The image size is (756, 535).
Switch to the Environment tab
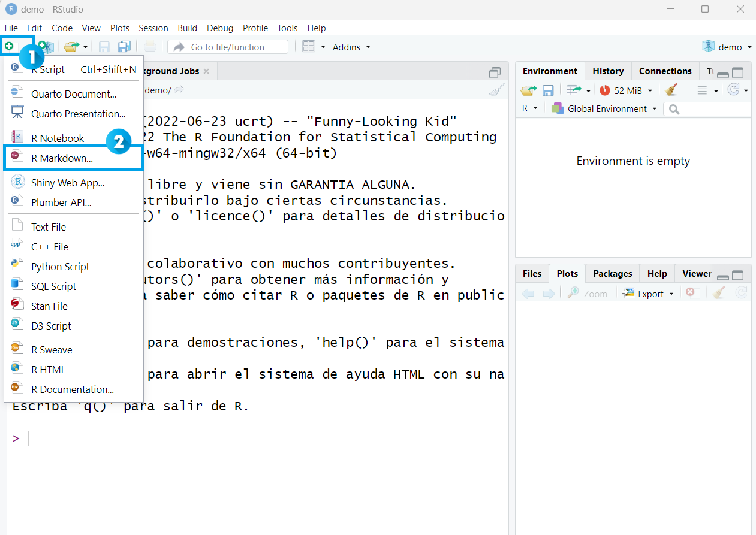[550, 71]
